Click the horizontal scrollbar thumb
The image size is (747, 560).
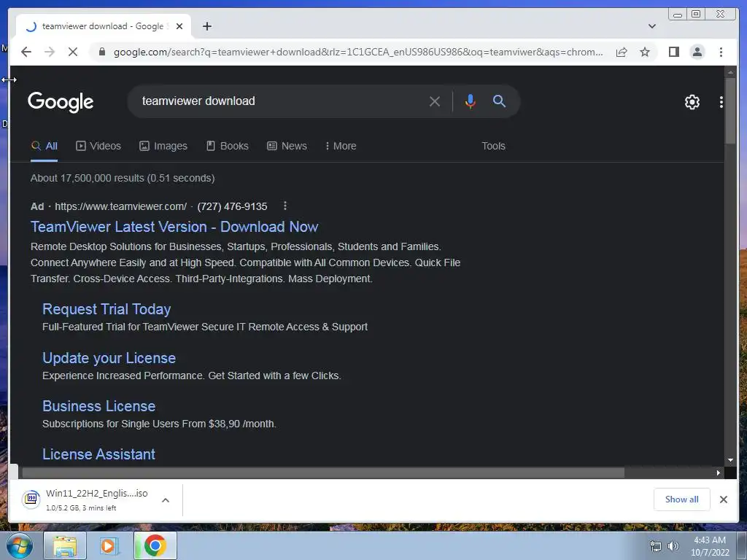pyautogui.click(x=323, y=472)
